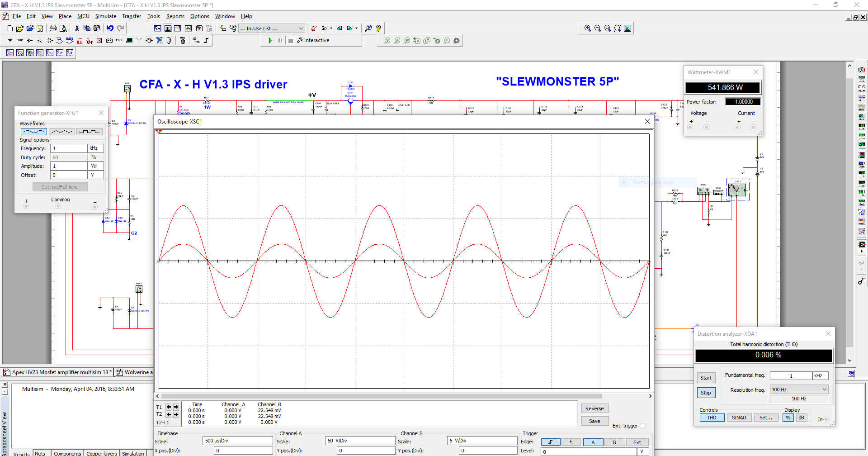
Task: Click the Open file folder icon
Action: point(20,28)
